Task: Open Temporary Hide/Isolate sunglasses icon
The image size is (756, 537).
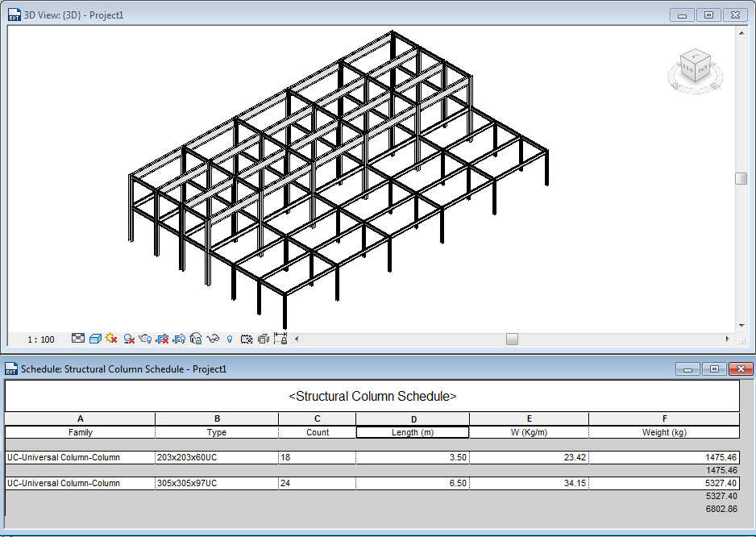Action: click(x=213, y=339)
